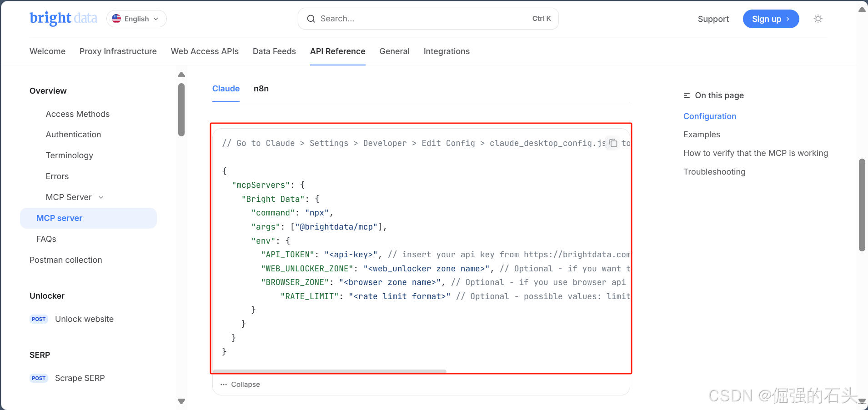Click the search magnifier icon
The height and width of the screenshot is (410, 868).
[311, 19]
